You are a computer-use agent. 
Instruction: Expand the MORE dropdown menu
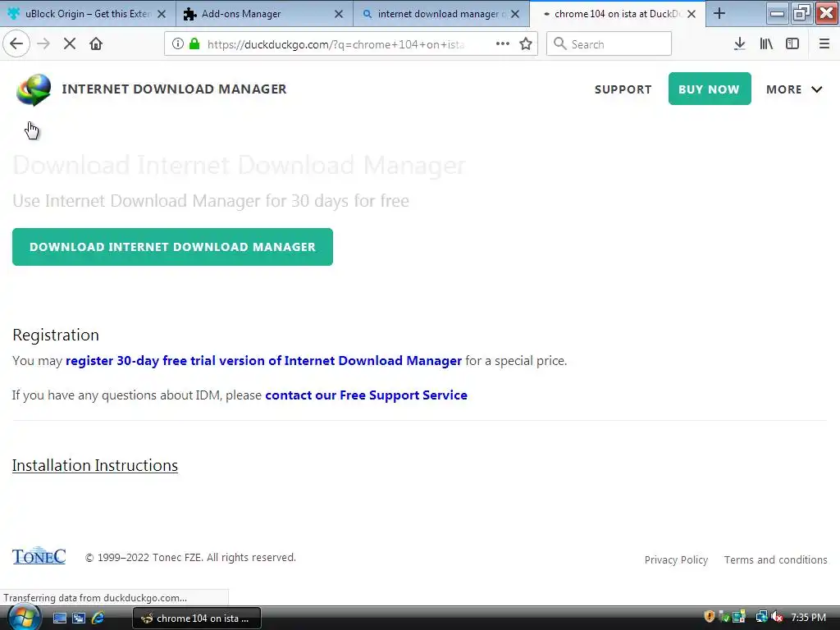[794, 89]
